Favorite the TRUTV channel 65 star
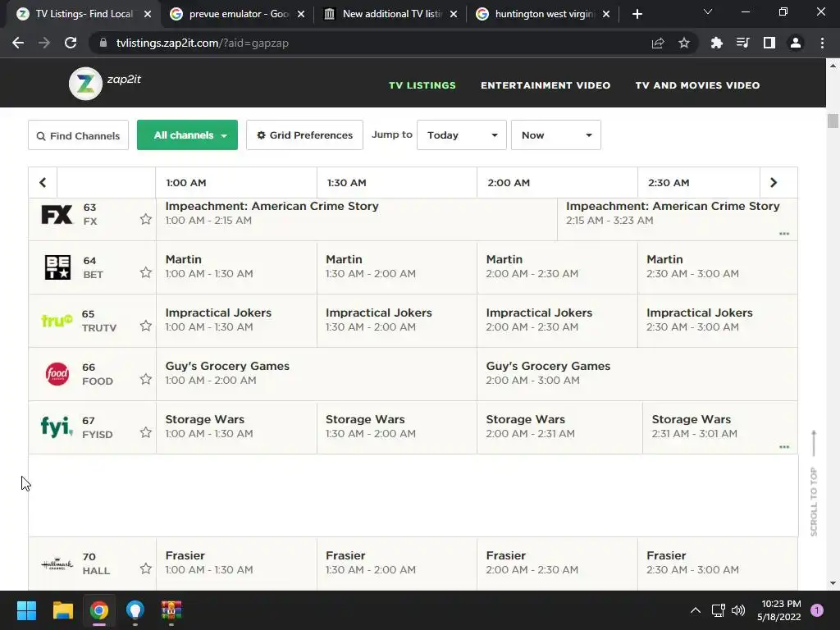This screenshot has width=840, height=630. 146,326
